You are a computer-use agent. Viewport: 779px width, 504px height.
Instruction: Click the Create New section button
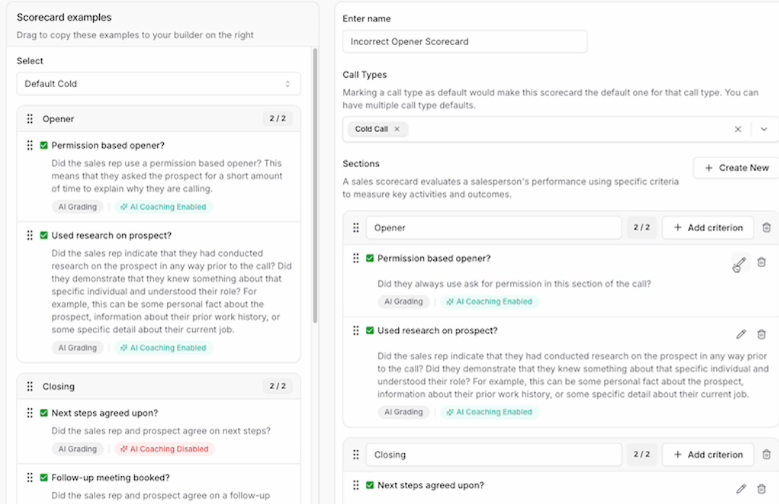736,168
